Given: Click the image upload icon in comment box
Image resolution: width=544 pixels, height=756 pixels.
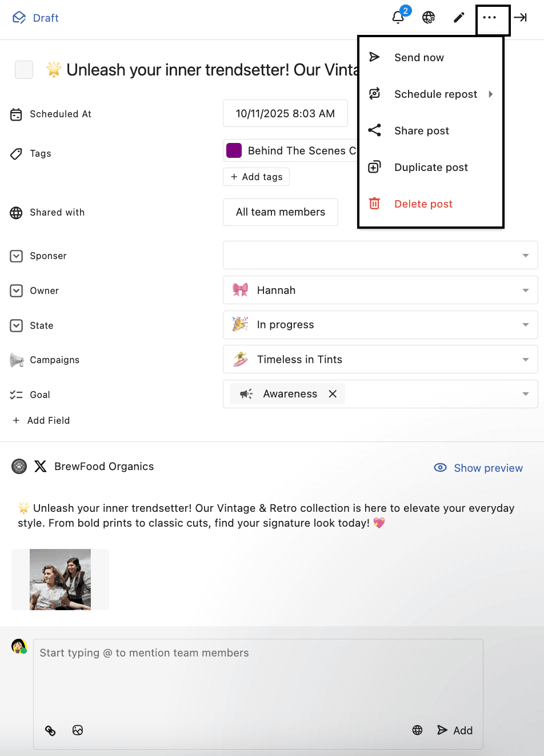Looking at the screenshot, I should [78, 730].
